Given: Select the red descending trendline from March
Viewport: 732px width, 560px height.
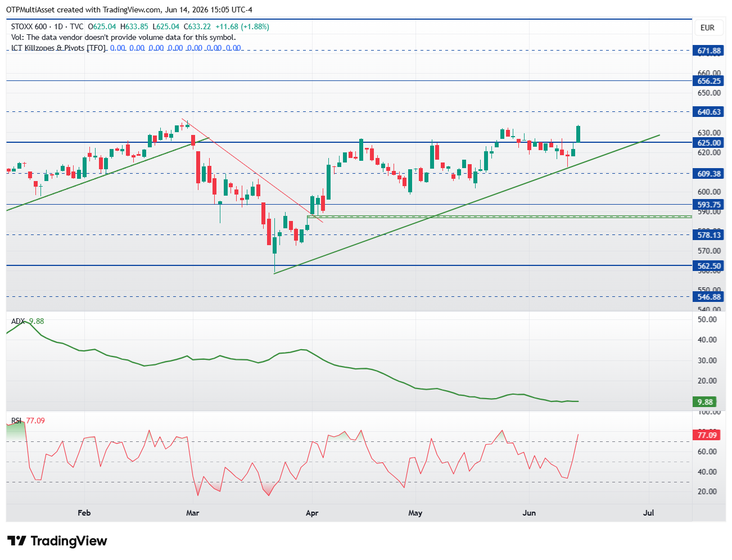Looking at the screenshot, I should click(x=253, y=171).
